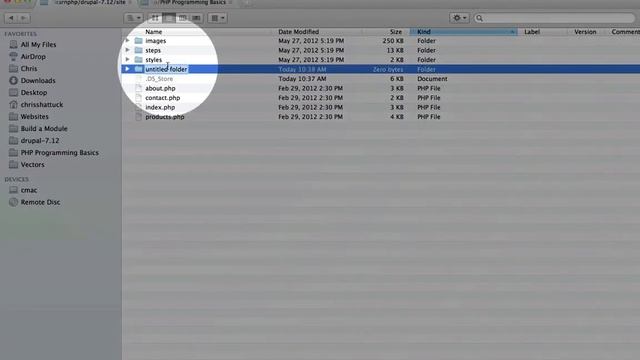Open PHP Programming Basics in sidebar

click(x=60, y=153)
